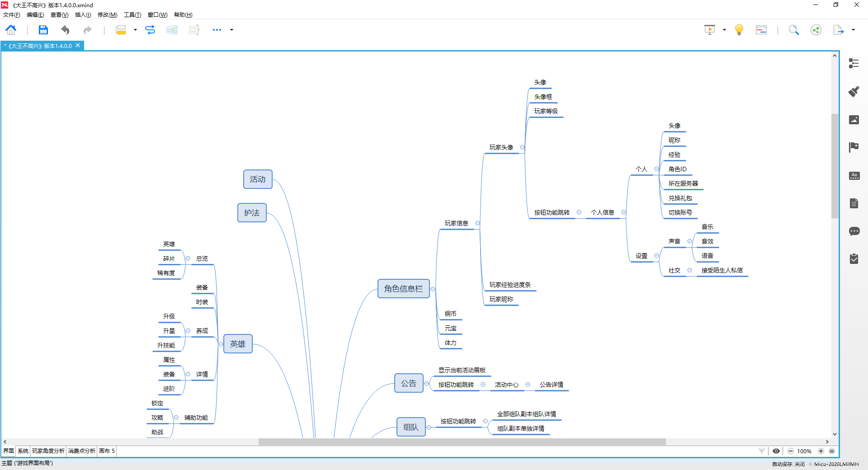The image size is (868, 470).
Task: Open the 插入(I) menu
Action: 83,15
